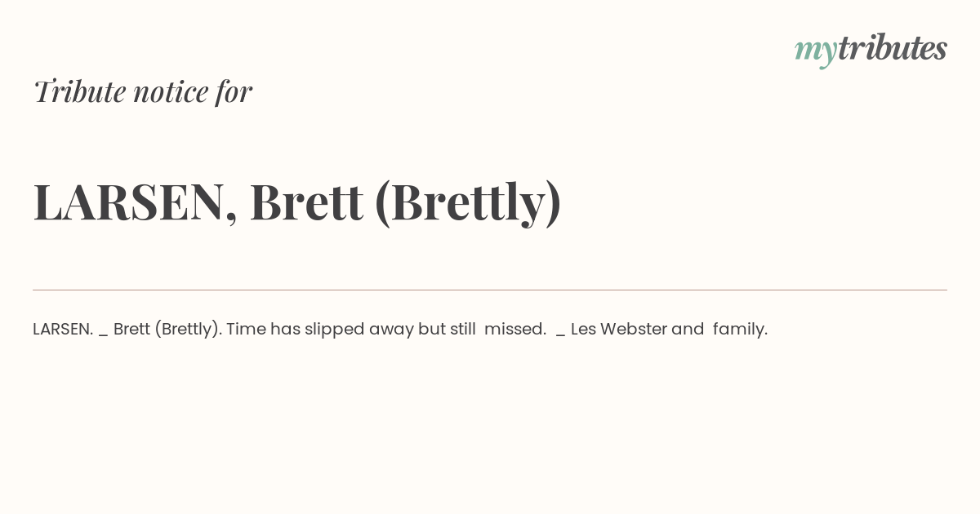This screenshot has height=514, width=980.
Task: Click "(Brettly)" in the large title
Action: [468, 202]
